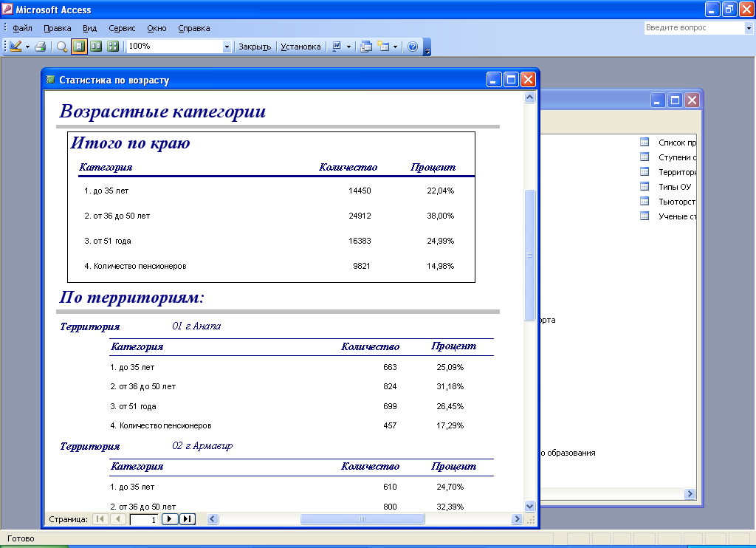Expand the New Object dropdown arrow
The width and height of the screenshot is (756, 548).
tap(396, 47)
